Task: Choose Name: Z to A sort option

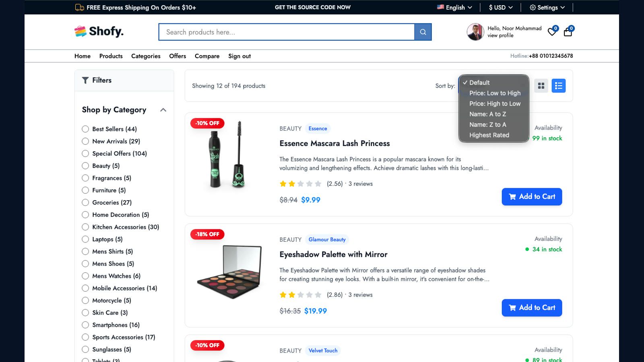Action: point(494,125)
